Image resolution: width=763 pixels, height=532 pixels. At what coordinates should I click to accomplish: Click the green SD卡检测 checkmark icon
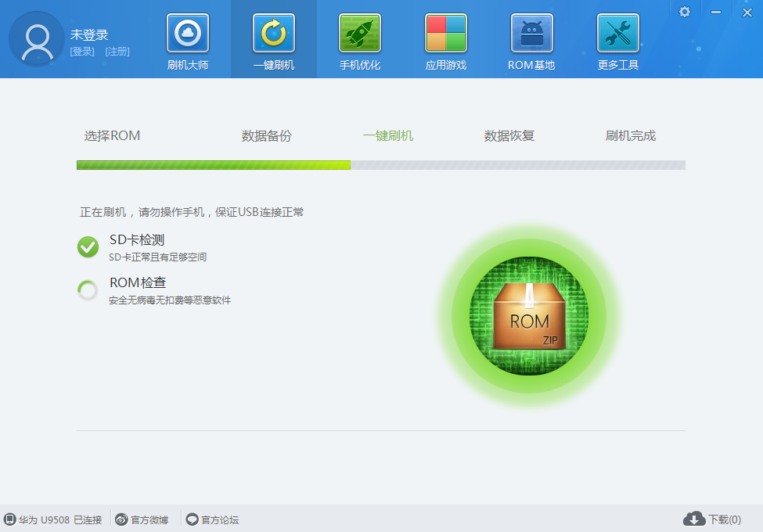pyautogui.click(x=88, y=247)
